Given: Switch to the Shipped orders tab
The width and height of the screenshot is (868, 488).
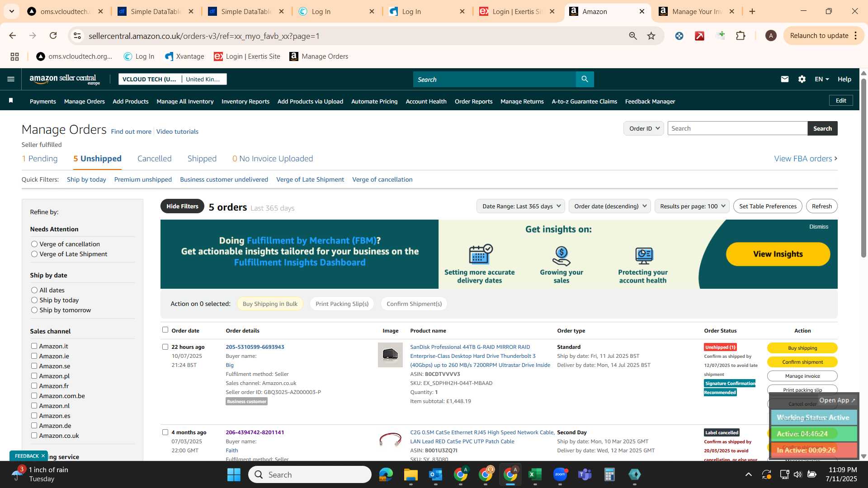Looking at the screenshot, I should [x=202, y=159].
